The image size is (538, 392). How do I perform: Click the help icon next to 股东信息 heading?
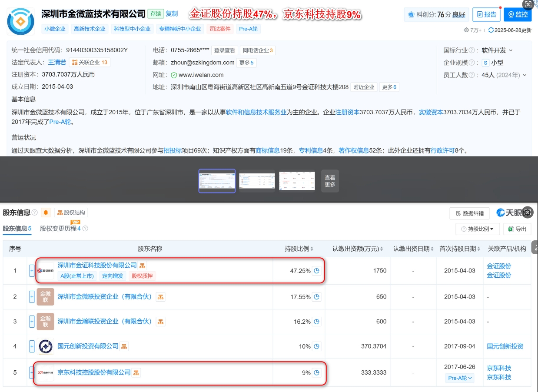coord(34,213)
